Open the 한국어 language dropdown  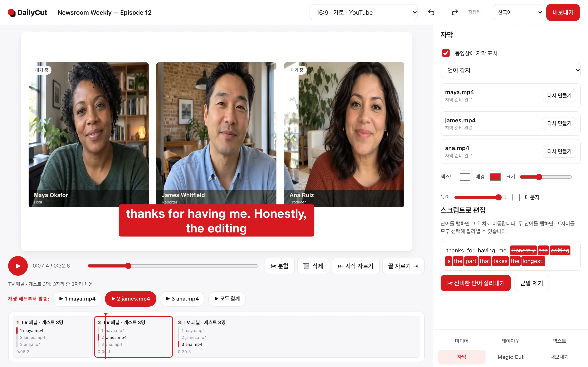tap(518, 12)
